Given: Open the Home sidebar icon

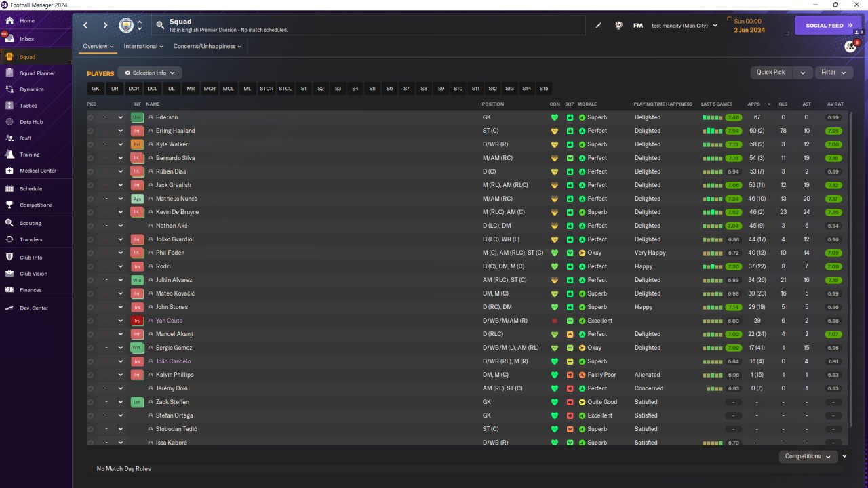Looking at the screenshot, I should [9, 21].
